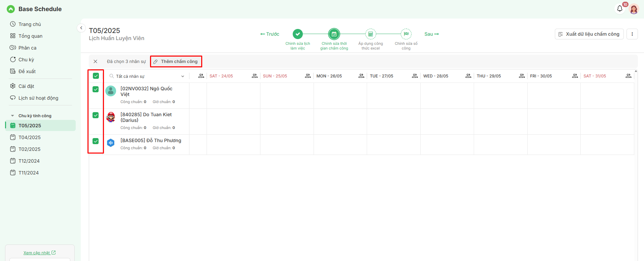Uncheck the checkbox for Ngô Quốc Việt
The height and width of the screenshot is (261, 644).
point(96,89)
